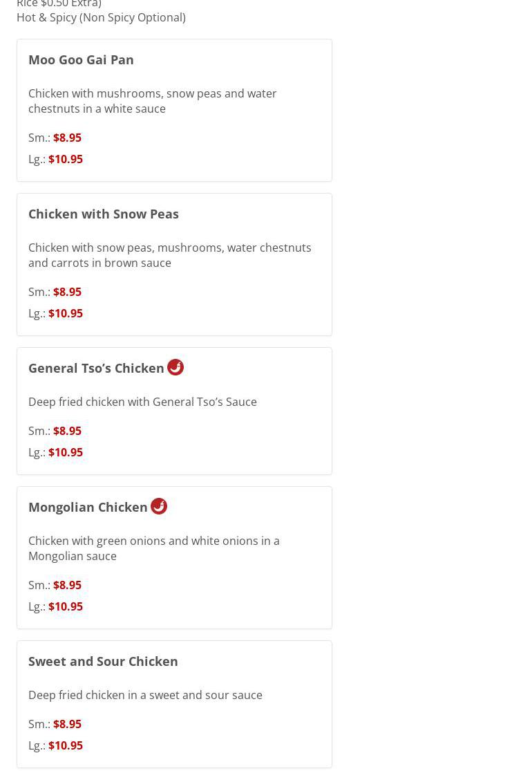Click the Mongolian Chicken item title
Viewport: 532px width, 771px height.
pos(88,507)
